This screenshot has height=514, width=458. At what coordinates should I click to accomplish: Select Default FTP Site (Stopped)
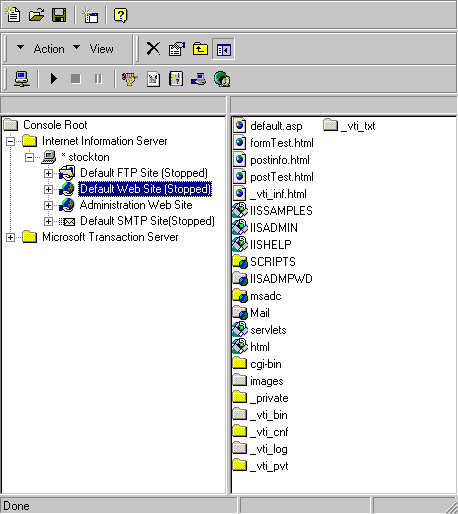(x=144, y=173)
